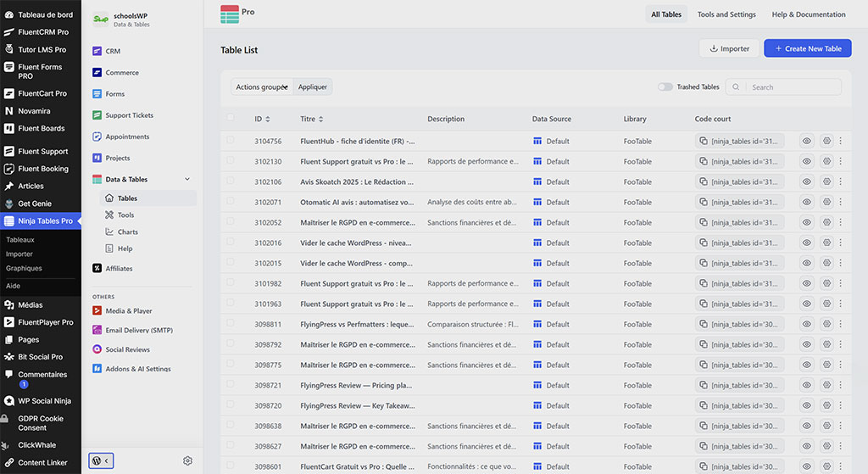
Task: Copy shortcode for table 3102052
Action: [703, 222]
